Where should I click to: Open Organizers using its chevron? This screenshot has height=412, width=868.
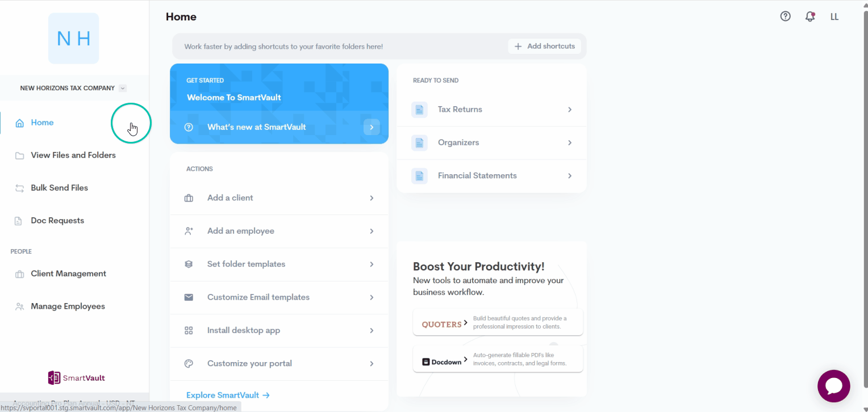tap(569, 142)
